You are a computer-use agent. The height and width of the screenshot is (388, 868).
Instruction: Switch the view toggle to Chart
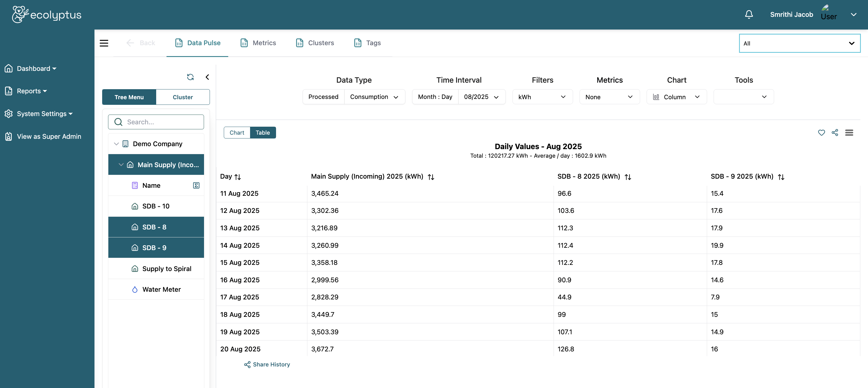(x=237, y=133)
